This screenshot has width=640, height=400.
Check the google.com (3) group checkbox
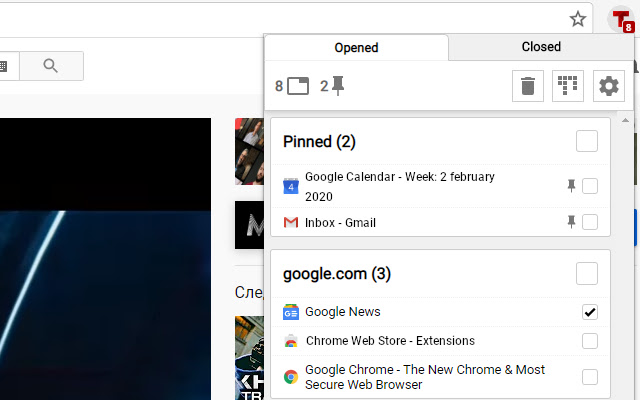587,273
